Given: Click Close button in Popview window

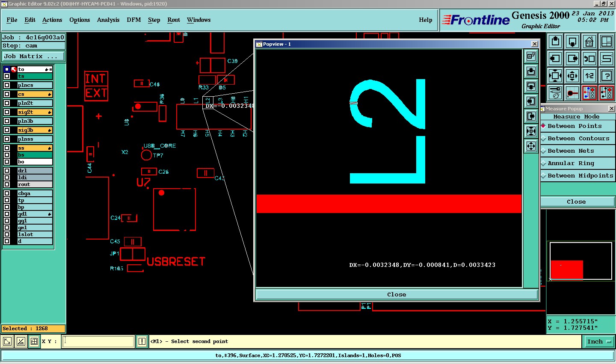Looking at the screenshot, I should coord(397,294).
